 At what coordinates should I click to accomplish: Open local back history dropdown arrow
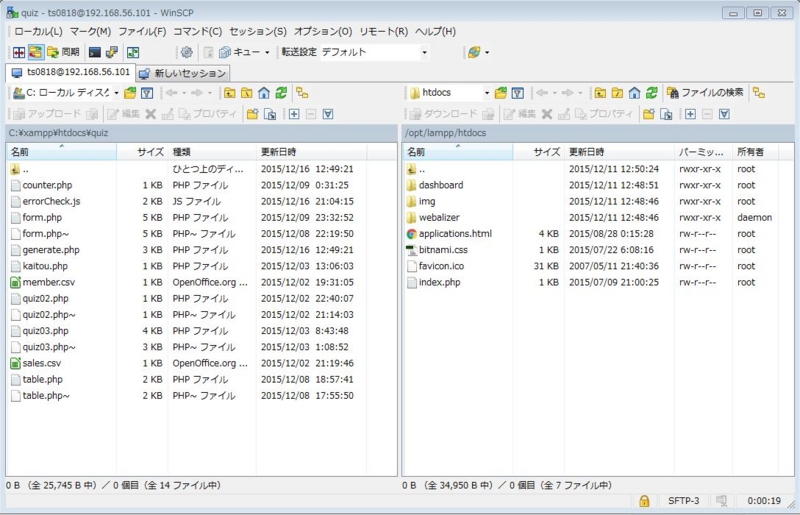[x=184, y=93]
